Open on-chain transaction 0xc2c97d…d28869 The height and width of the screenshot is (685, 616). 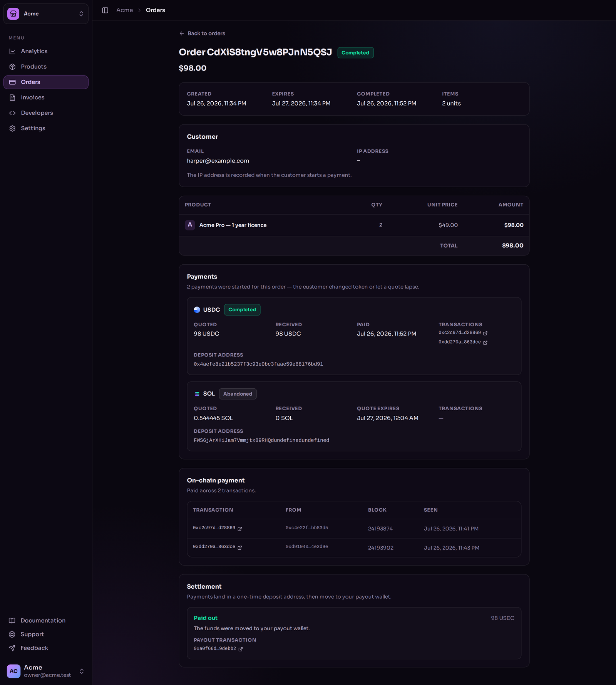pos(214,528)
